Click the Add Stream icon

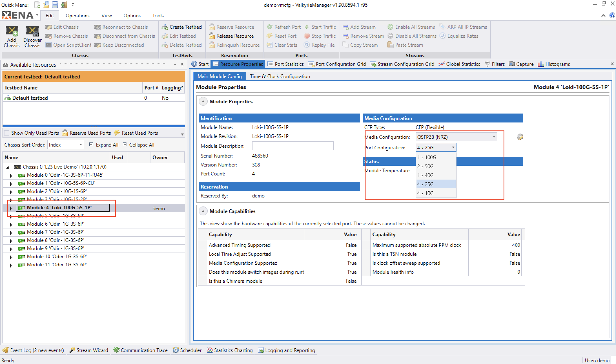[346, 27]
